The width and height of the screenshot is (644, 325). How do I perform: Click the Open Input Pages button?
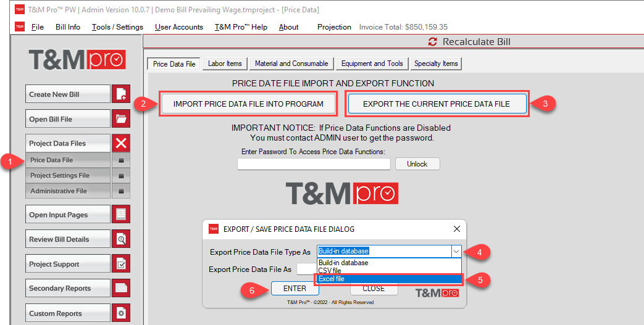click(x=68, y=214)
